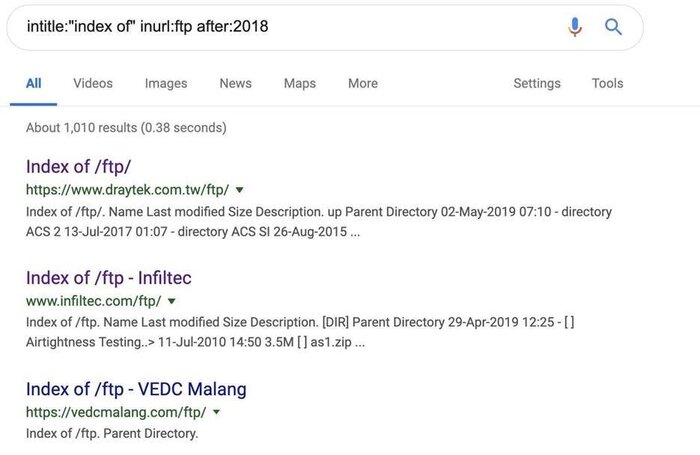Click the magnifying glass search icon

tap(614, 27)
